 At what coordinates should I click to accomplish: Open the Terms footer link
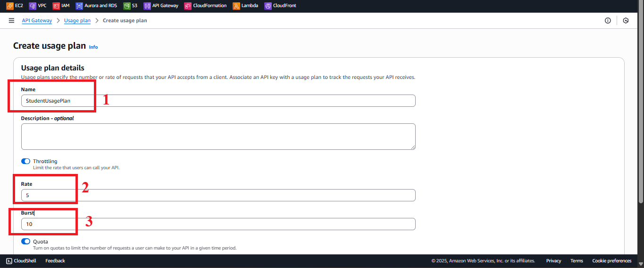click(577, 261)
